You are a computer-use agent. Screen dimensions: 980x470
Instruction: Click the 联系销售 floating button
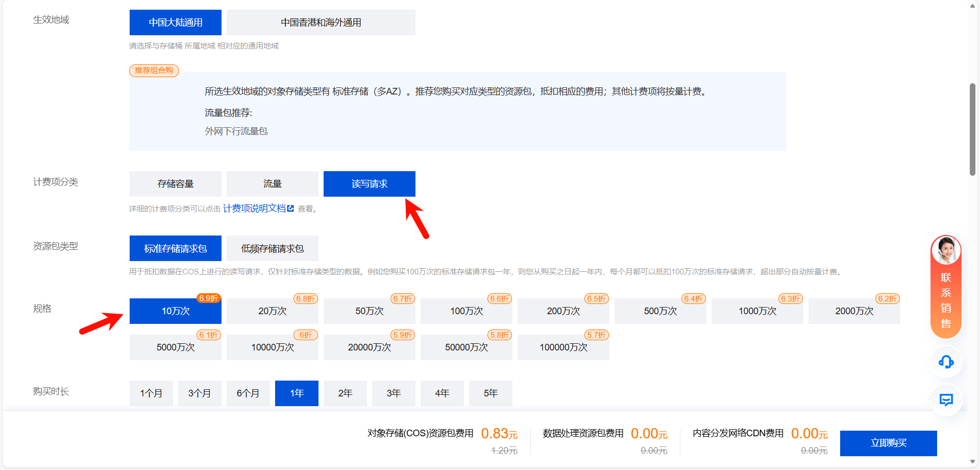pyautogui.click(x=946, y=300)
